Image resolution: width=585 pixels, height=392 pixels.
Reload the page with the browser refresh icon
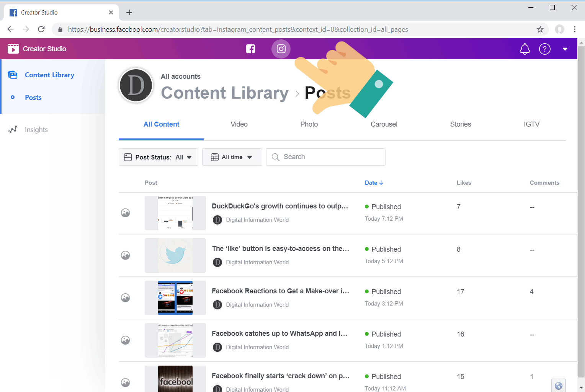pos(41,29)
